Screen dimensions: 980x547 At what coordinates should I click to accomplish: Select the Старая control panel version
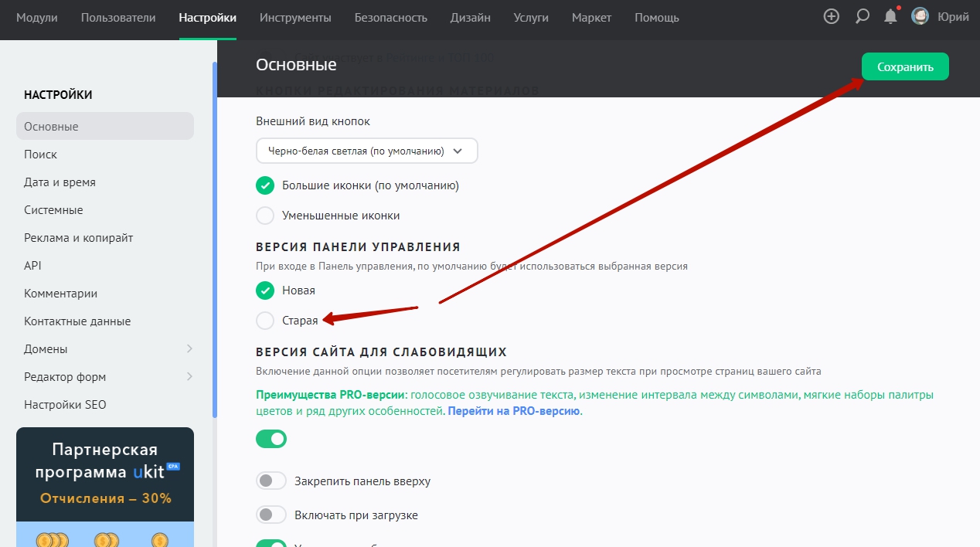coord(265,321)
